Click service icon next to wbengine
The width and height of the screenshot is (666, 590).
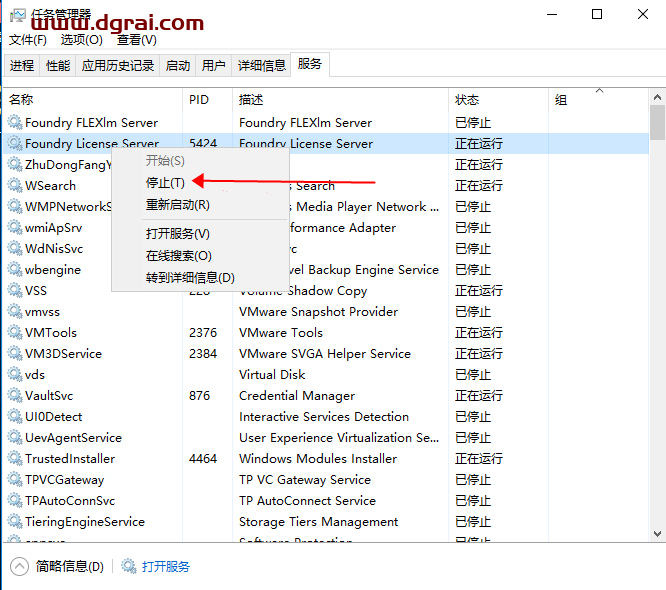[x=14, y=270]
